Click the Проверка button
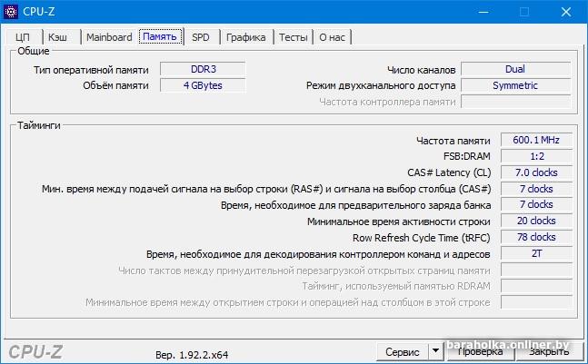This screenshot has width=588, height=364. point(480,351)
